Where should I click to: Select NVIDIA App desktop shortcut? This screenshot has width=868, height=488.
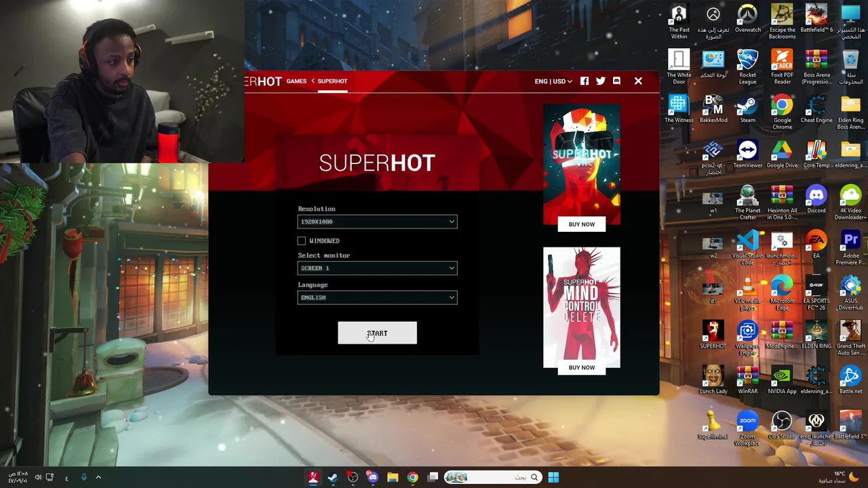(783, 380)
